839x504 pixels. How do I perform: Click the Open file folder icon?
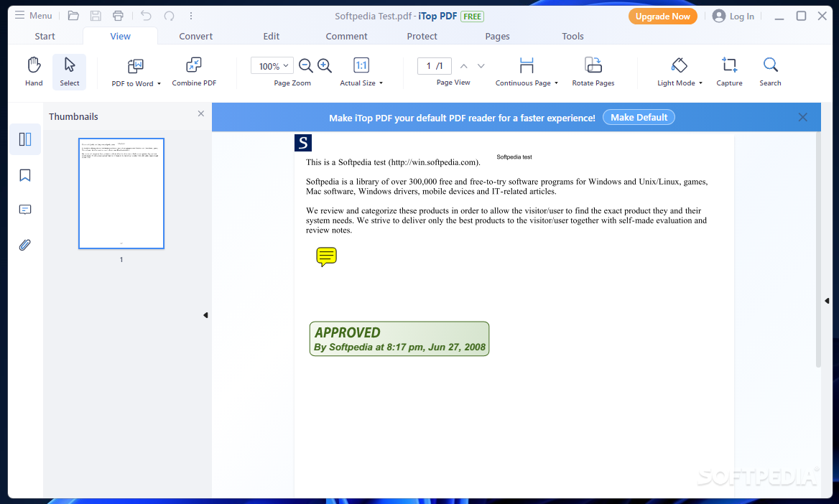pyautogui.click(x=73, y=16)
